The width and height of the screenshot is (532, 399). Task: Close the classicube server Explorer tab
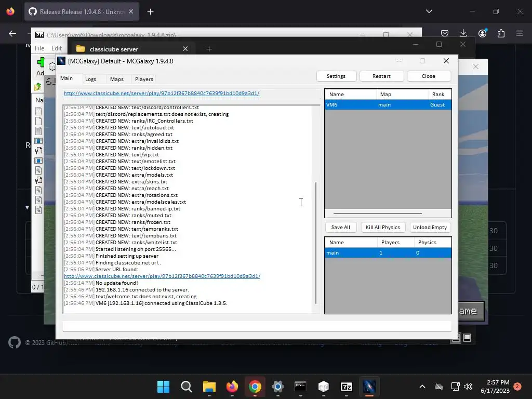(x=185, y=49)
